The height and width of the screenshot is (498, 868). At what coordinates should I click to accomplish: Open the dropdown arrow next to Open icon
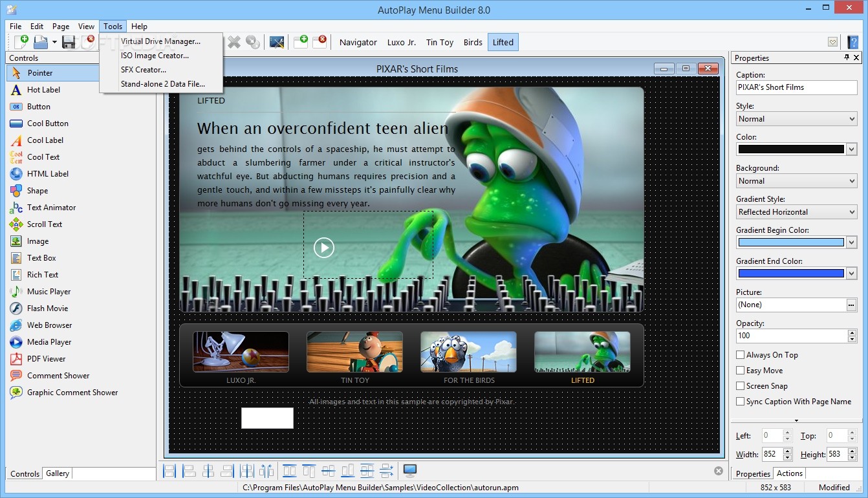pyautogui.click(x=55, y=42)
